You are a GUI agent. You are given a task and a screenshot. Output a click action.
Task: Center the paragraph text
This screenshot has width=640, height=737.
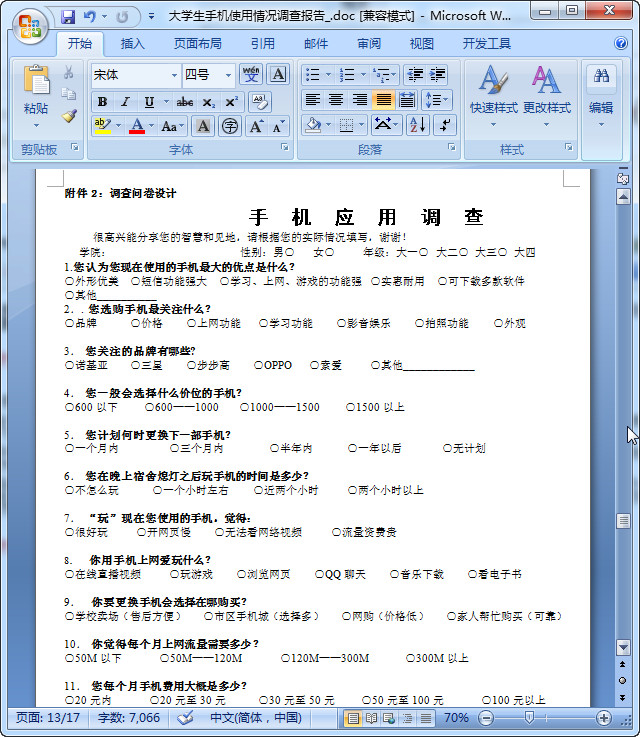pyautogui.click(x=336, y=100)
